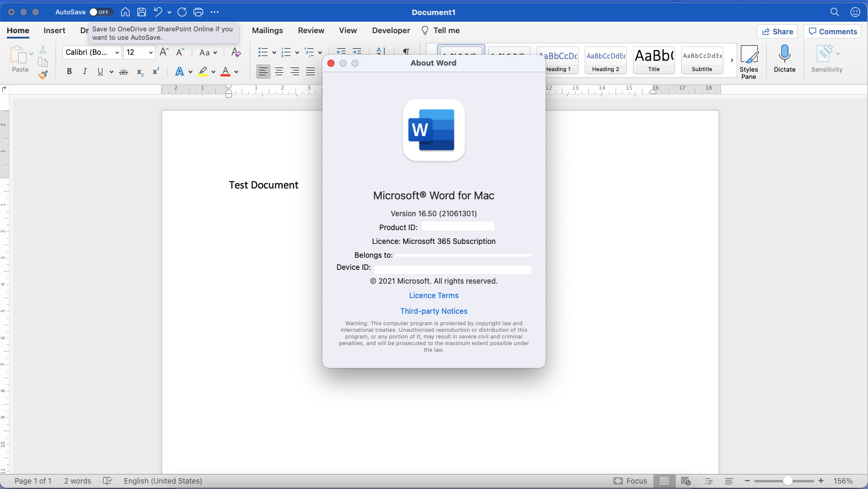This screenshot has width=868, height=489.
Task: Click the Numbering list icon
Action: pos(286,52)
